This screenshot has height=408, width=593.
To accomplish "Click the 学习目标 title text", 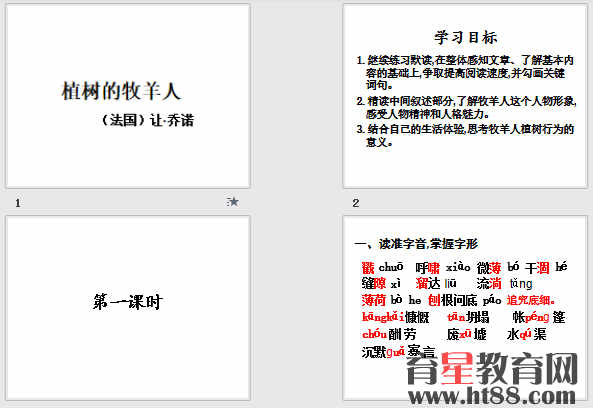I will point(466,37).
